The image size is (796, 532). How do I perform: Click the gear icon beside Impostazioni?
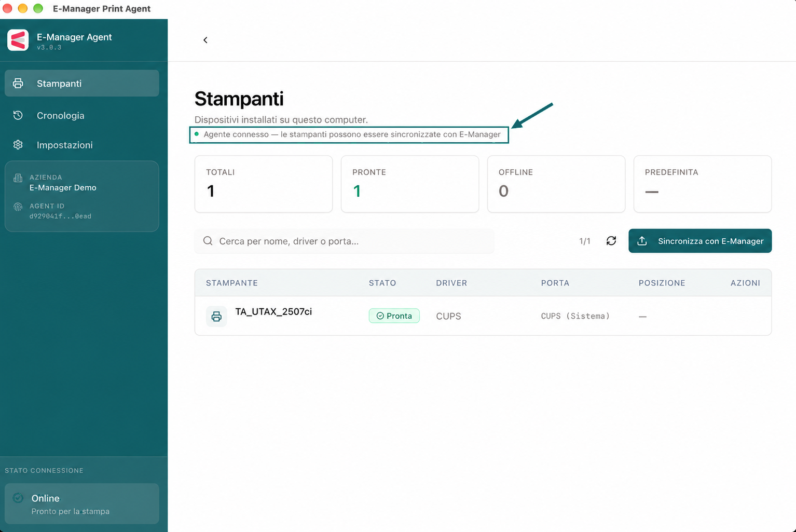[18, 145]
